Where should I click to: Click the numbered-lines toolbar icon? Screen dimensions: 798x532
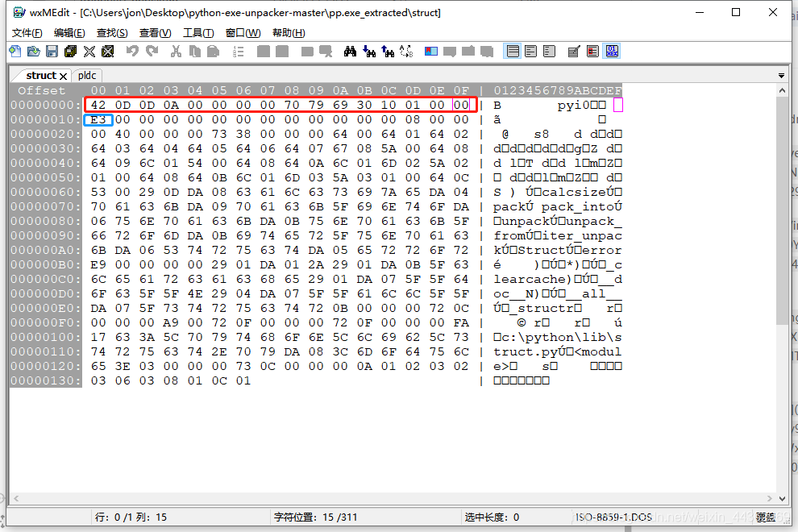pyautogui.click(x=238, y=51)
